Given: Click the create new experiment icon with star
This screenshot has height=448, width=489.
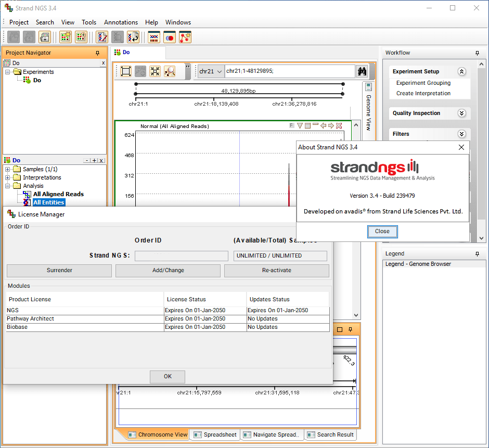Looking at the screenshot, I should pos(66,37).
